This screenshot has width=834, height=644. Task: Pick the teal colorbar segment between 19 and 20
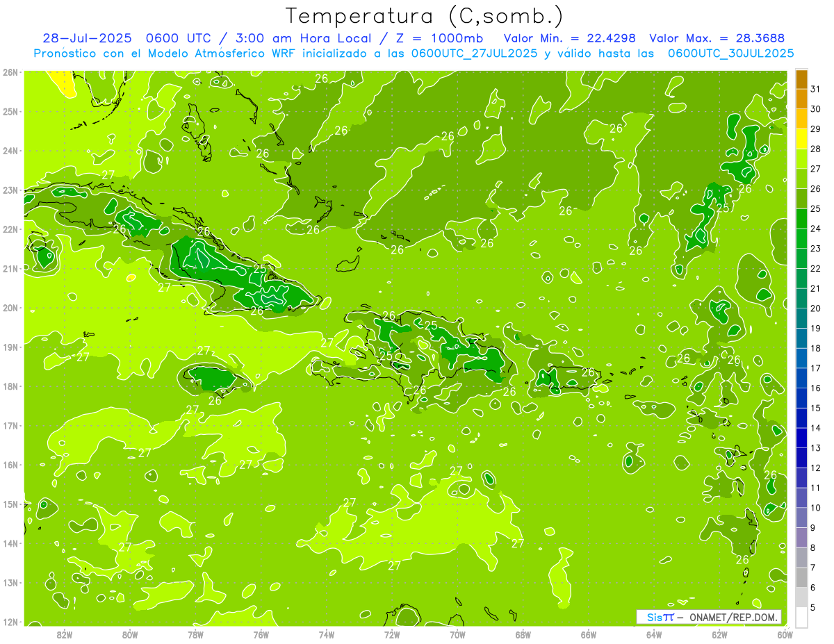(x=801, y=318)
